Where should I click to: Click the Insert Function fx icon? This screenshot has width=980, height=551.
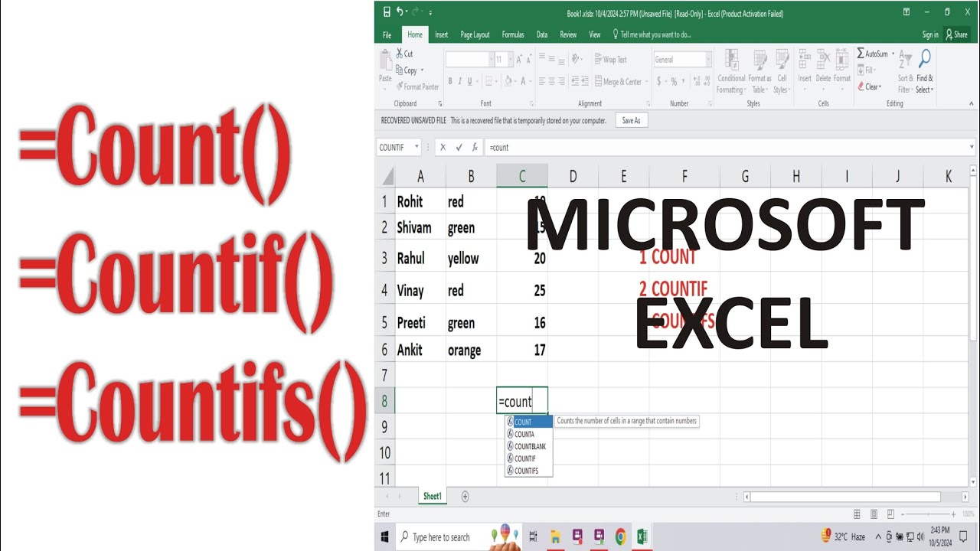pos(475,147)
